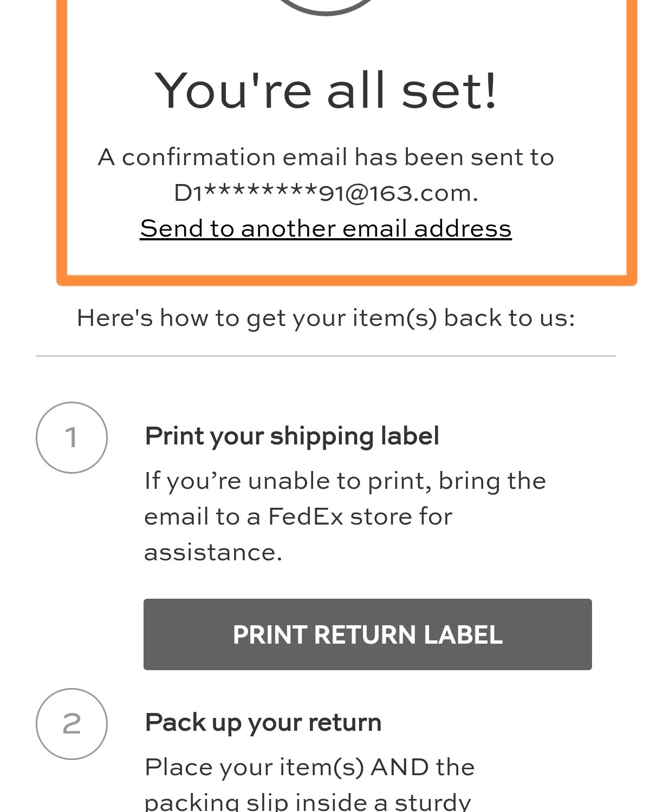Viewport: 650px width, 812px height.
Task: Click the line "If you're unable to print, bring the"
Action: pyautogui.click(x=345, y=481)
